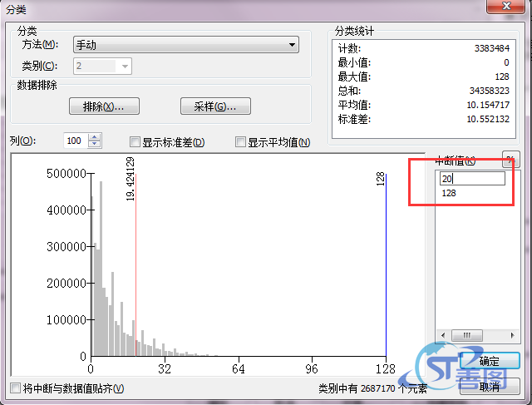Click the horizontal scrollbar thumb in break list
532x405 pixels.
pyautogui.click(x=467, y=335)
